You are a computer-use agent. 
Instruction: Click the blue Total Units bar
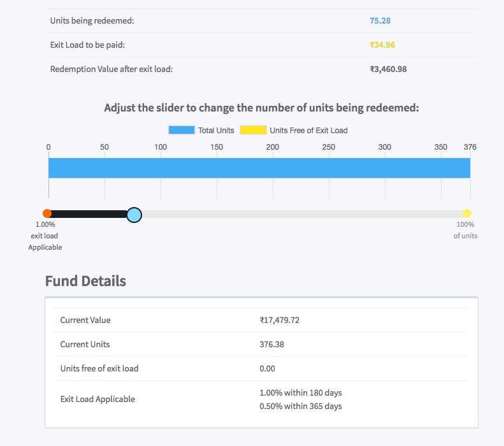click(x=259, y=168)
